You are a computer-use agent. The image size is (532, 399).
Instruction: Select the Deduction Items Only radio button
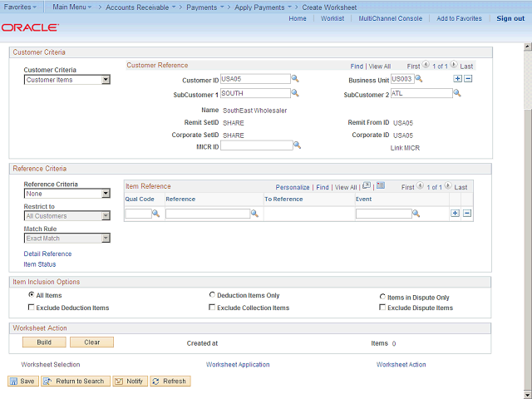[x=211, y=294]
